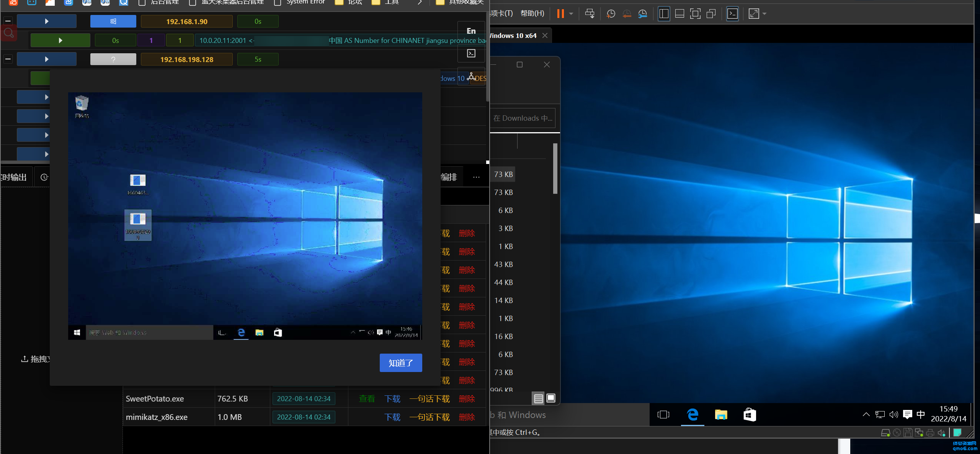
Task: Click 下载 for SweetPotato.exe
Action: click(x=392, y=398)
